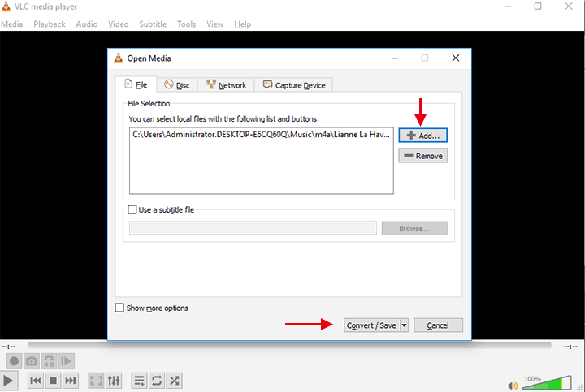The width and height of the screenshot is (585, 392).
Task: Click the remaining time label at right
Action: (x=571, y=347)
